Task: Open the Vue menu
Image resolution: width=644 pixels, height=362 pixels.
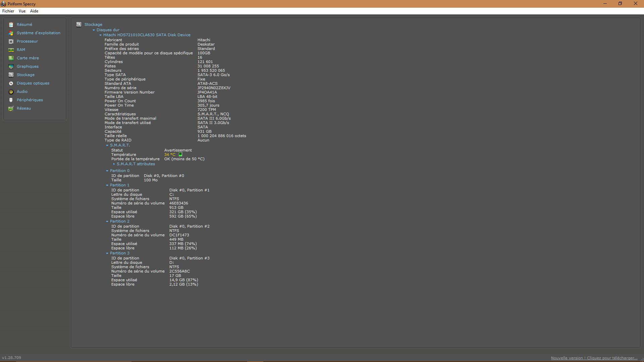Action: pyautogui.click(x=22, y=11)
